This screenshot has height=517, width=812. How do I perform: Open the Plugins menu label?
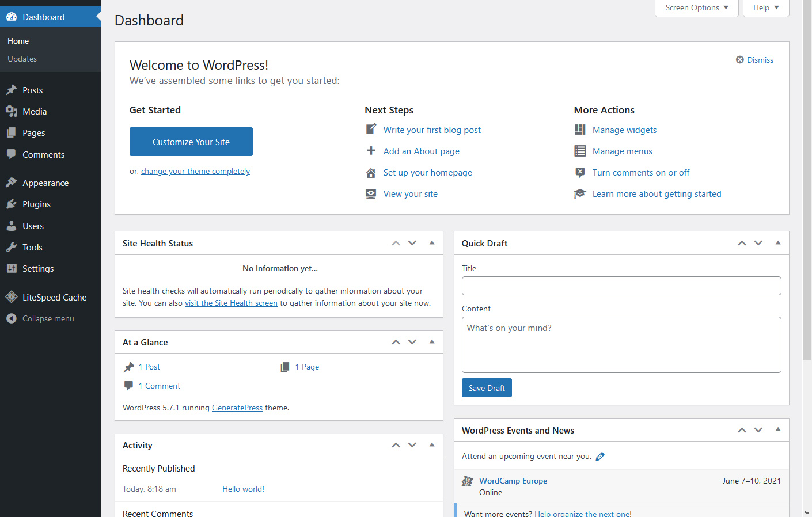tap(36, 204)
